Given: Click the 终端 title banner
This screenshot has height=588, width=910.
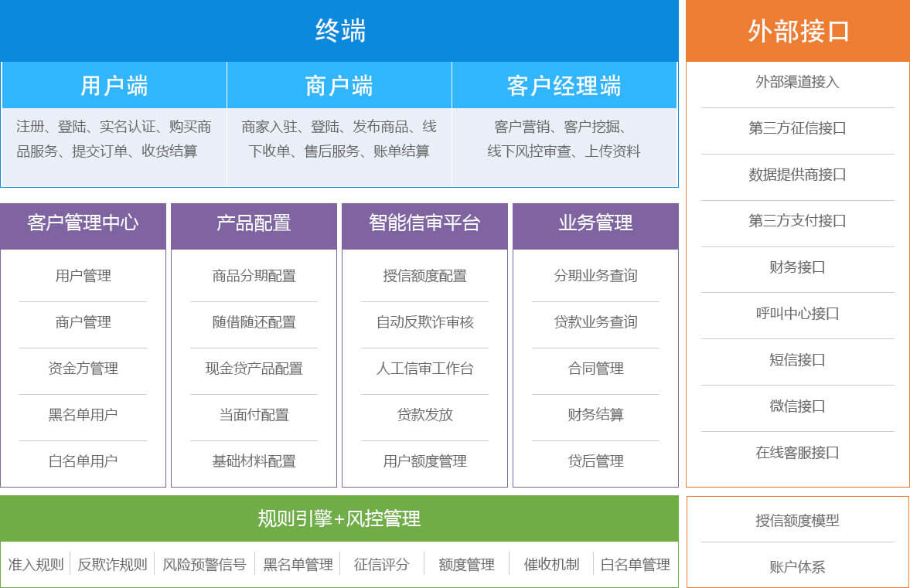Looking at the screenshot, I should (x=339, y=31).
